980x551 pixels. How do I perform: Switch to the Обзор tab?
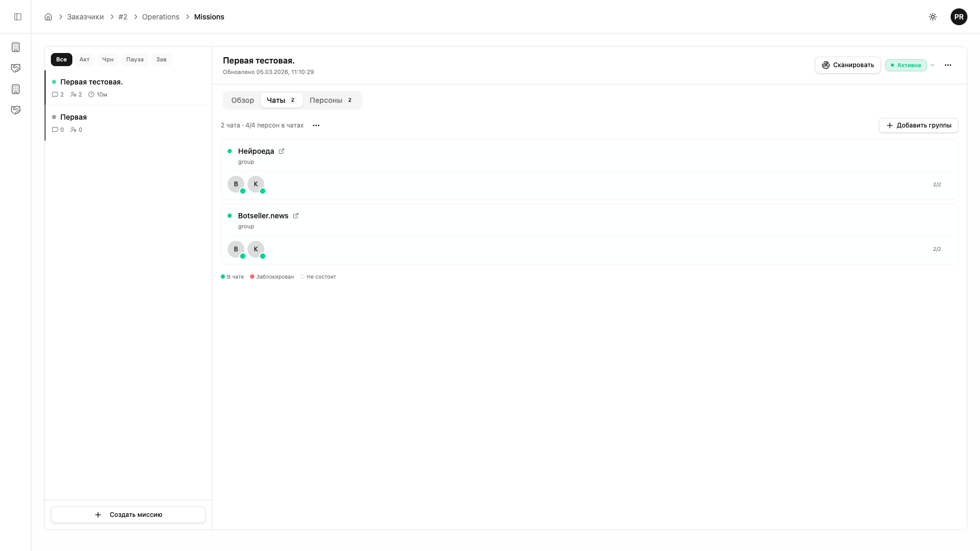(x=242, y=100)
